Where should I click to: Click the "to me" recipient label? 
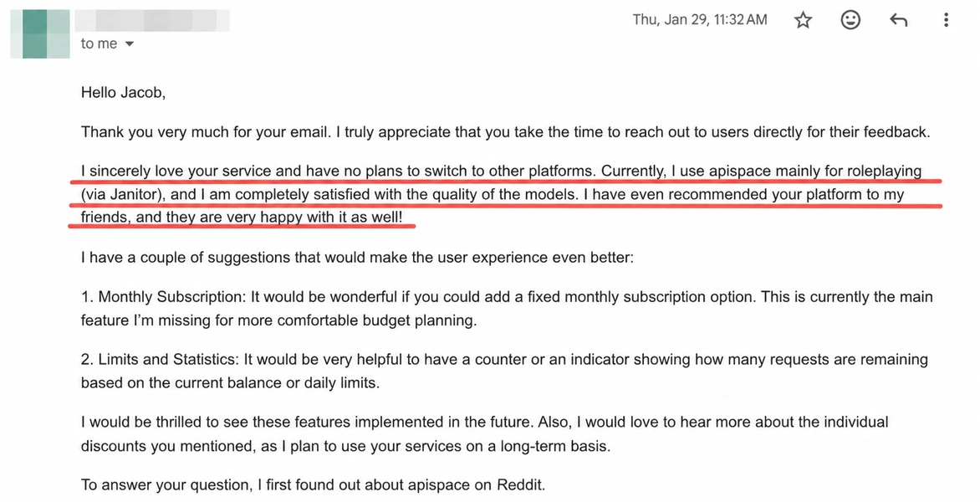[x=99, y=44]
